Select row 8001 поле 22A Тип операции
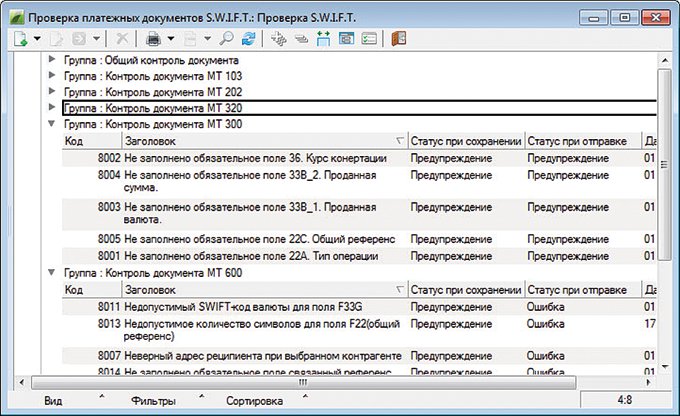The image size is (680, 416). click(x=359, y=256)
